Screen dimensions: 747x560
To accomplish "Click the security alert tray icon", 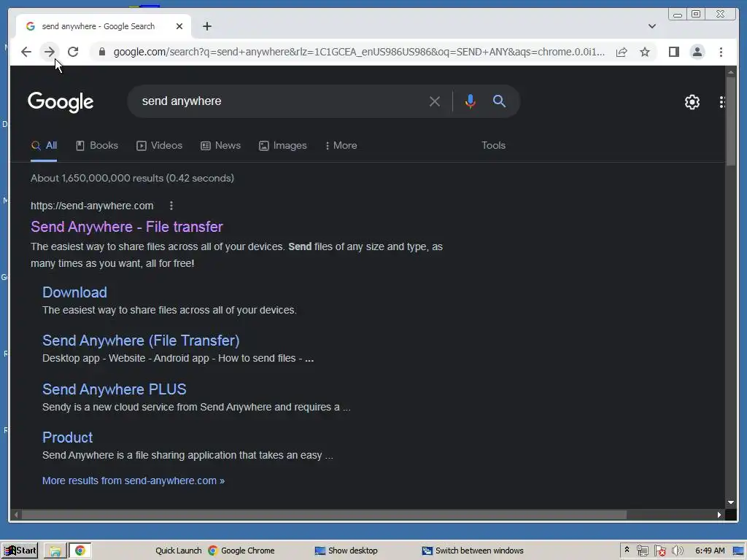I will coord(659,551).
